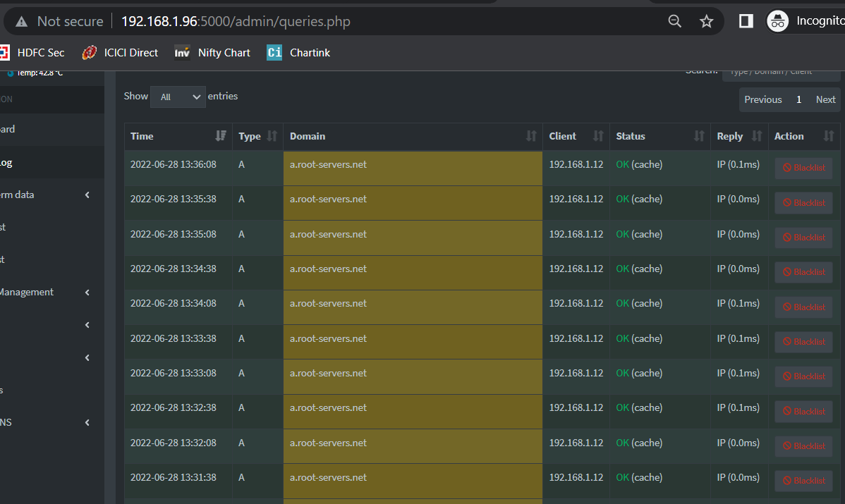Click the browser zoom magnifier icon
This screenshot has width=845, height=504.
[675, 21]
